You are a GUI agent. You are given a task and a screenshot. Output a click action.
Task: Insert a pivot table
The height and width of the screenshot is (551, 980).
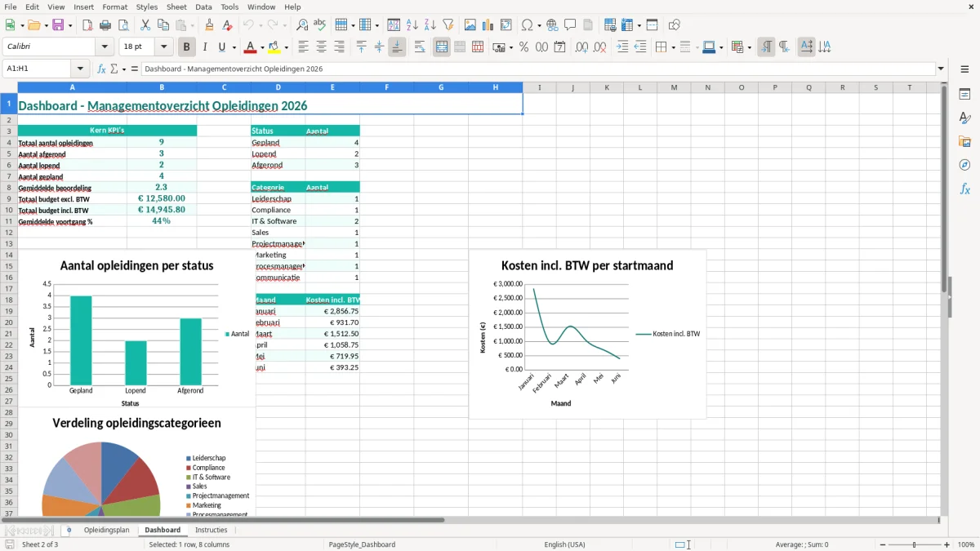pos(506,25)
